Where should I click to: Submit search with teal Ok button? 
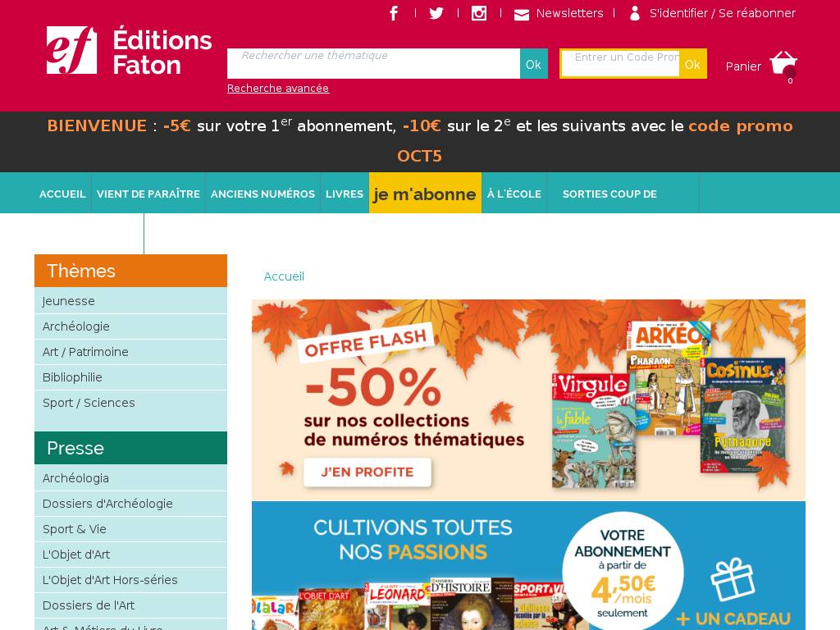coord(533,64)
